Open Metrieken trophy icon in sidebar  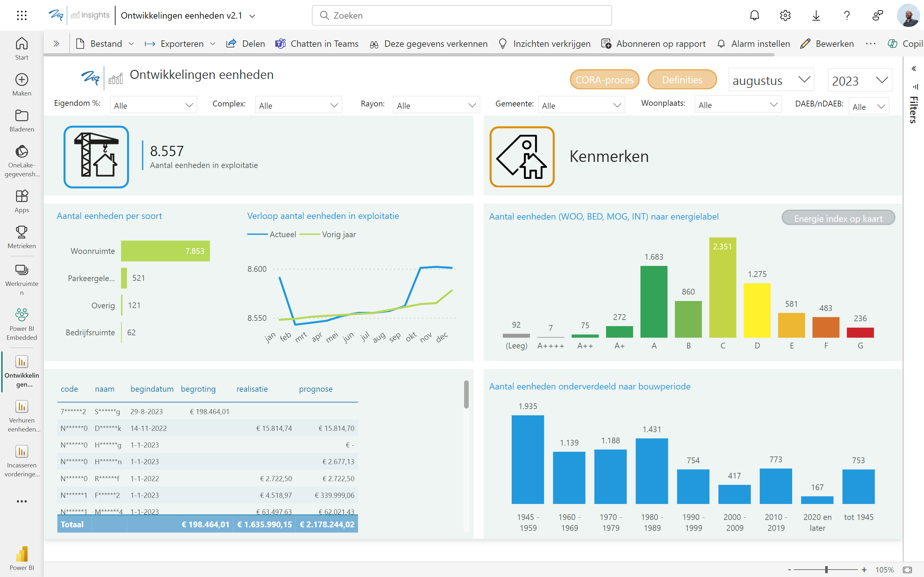(x=22, y=237)
